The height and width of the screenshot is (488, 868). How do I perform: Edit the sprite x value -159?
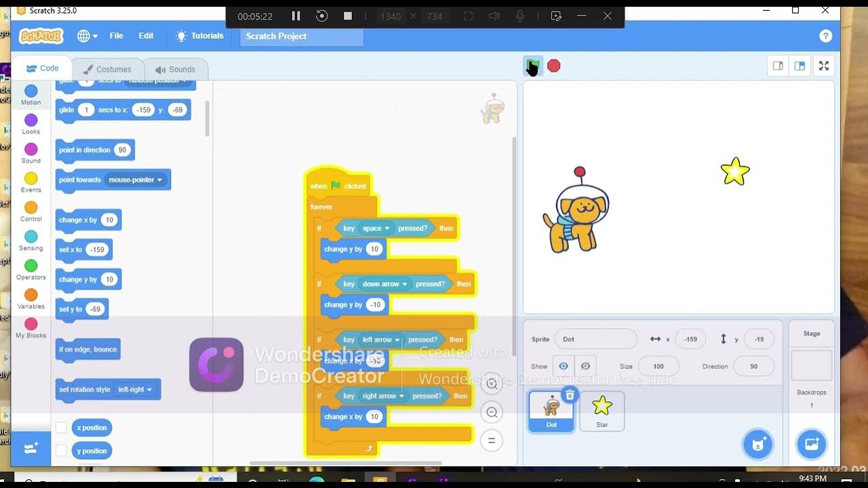[690, 339]
